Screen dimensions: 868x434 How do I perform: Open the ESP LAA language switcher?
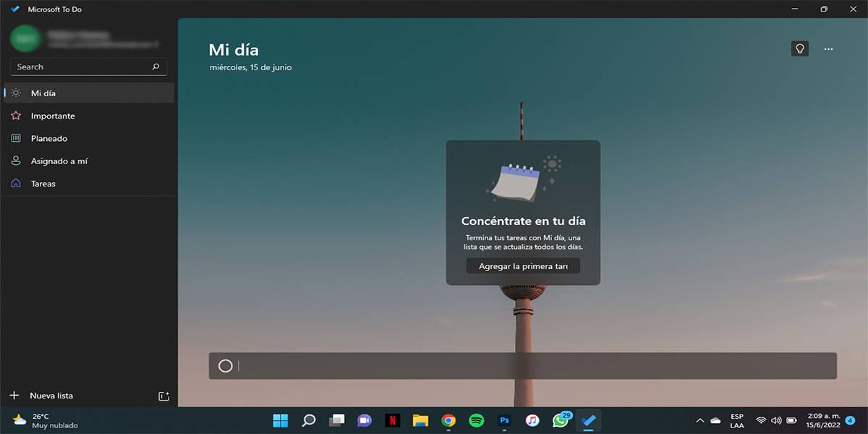click(x=736, y=420)
